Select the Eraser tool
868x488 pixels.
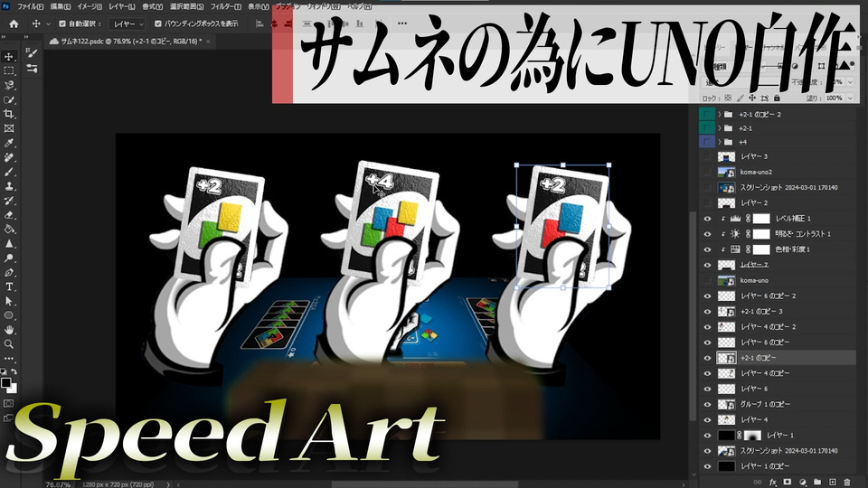coord(9,215)
